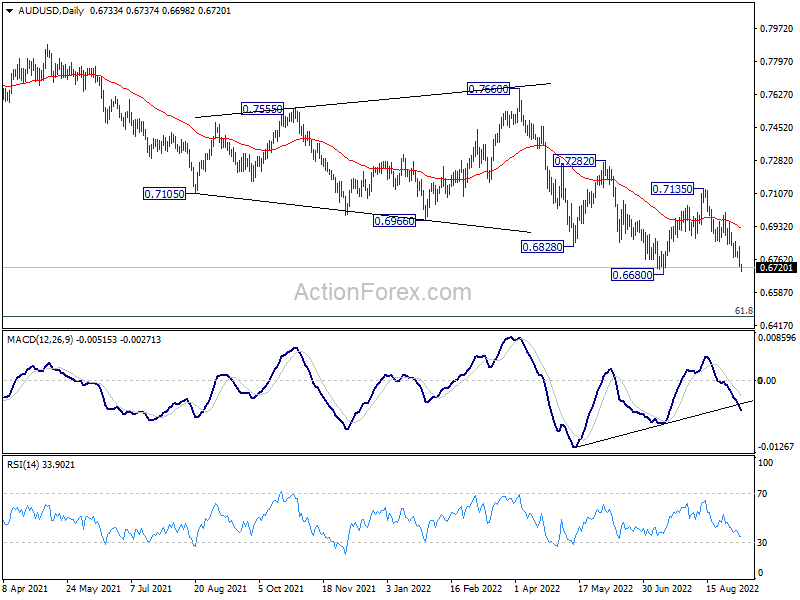Select the 0.69660 price label
800x600 pixels.
(x=394, y=221)
